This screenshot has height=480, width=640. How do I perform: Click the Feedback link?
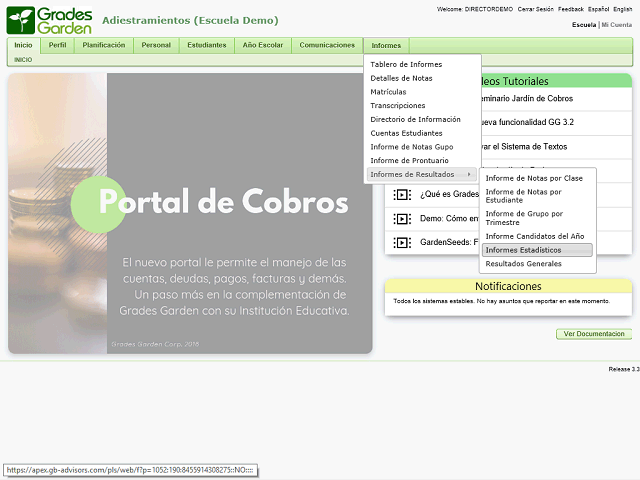pos(571,9)
